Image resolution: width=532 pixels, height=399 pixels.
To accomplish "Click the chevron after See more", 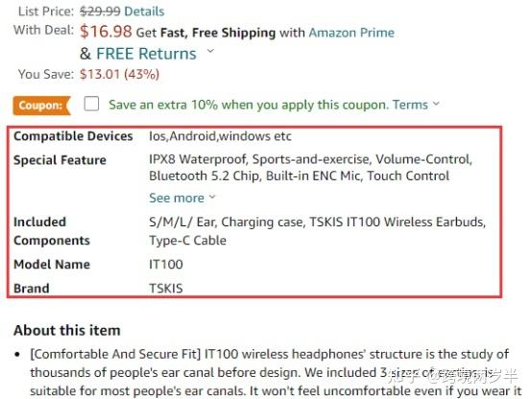I will 212,197.
